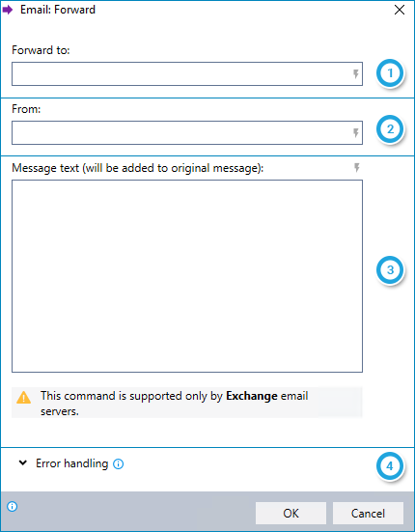Focus the Forward to input field

[x=187, y=73]
